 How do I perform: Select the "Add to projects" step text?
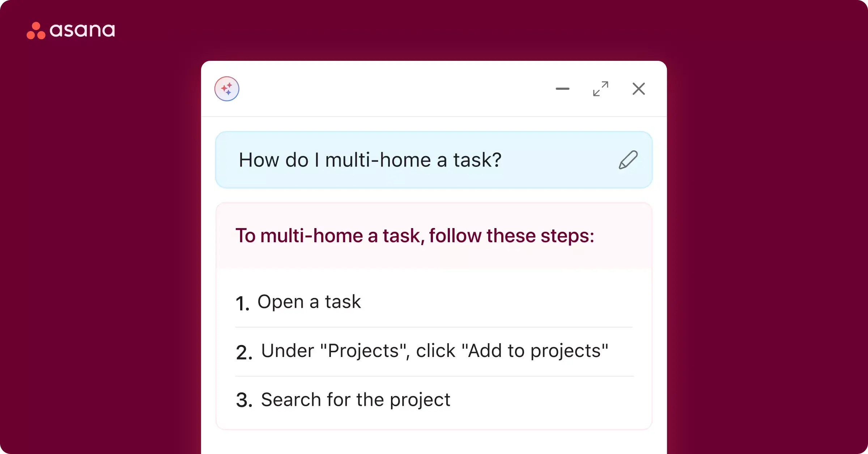click(x=434, y=350)
